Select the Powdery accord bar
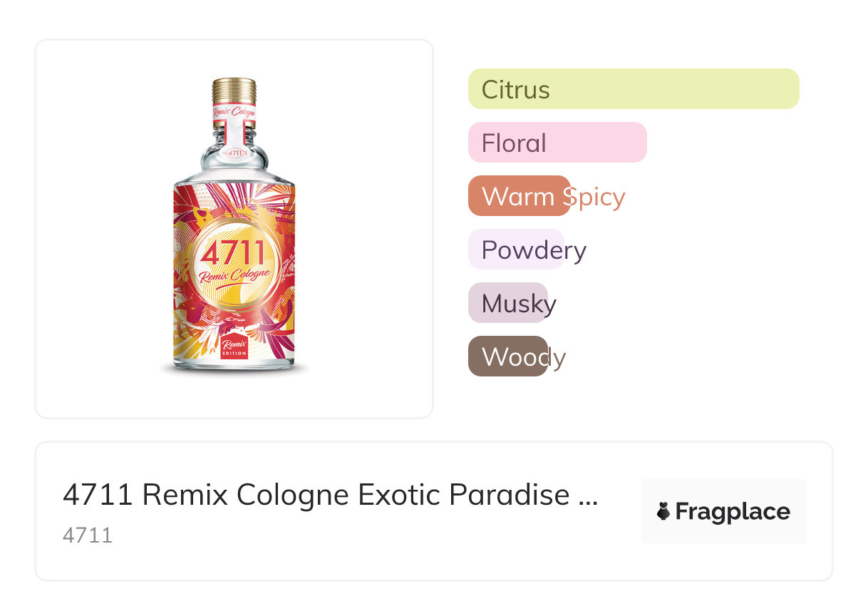Screen dimensions: 868x616 click(x=515, y=250)
